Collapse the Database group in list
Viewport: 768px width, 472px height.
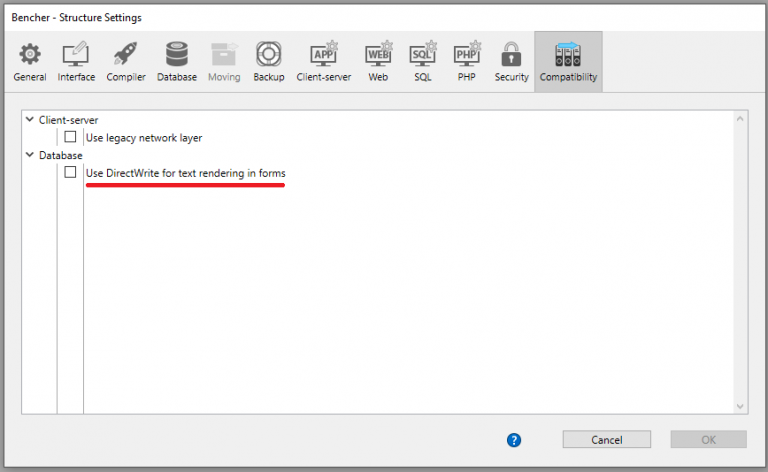[29, 155]
